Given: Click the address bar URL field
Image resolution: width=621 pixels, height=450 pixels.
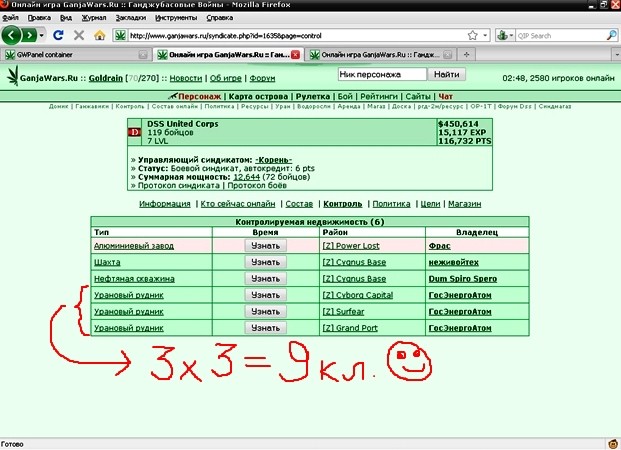Looking at the screenshot, I should click(297, 36).
